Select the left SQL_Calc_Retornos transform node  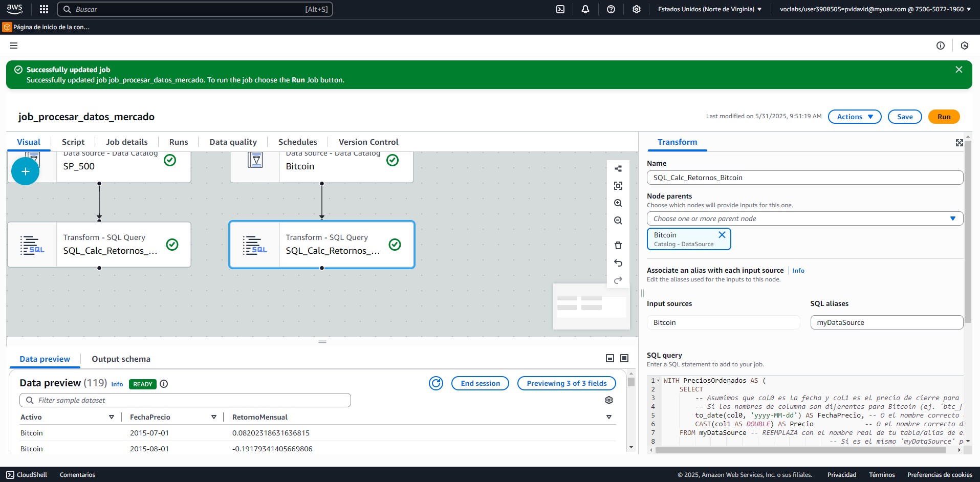[99, 245]
